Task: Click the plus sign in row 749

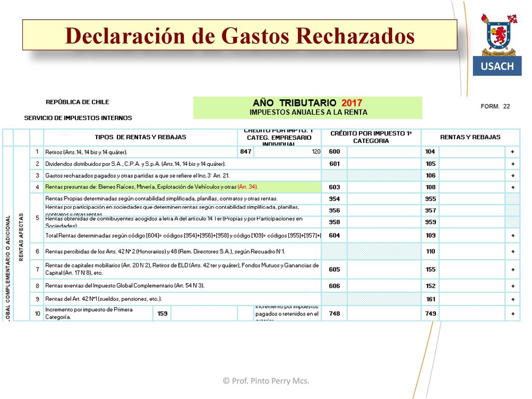Action: tap(513, 313)
